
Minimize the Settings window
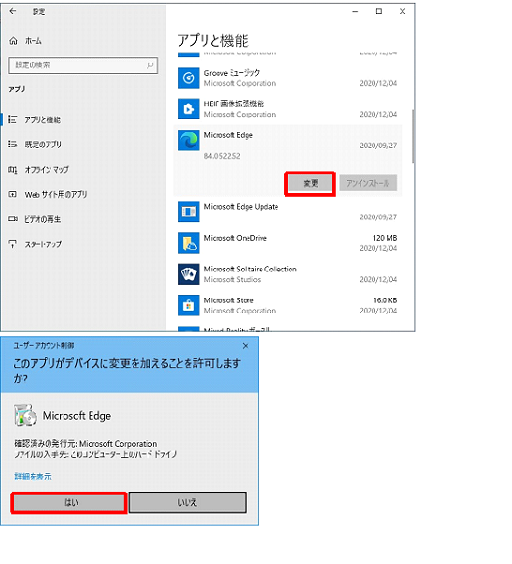coord(355,12)
